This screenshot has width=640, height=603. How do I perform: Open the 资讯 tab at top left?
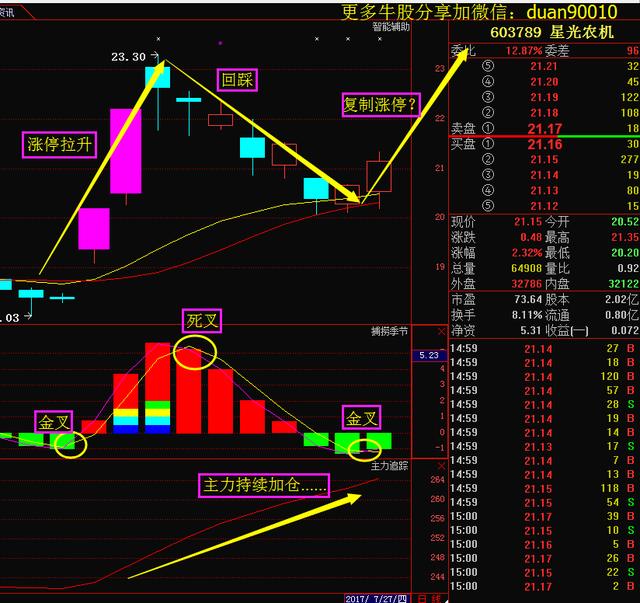pyautogui.click(x=12, y=14)
